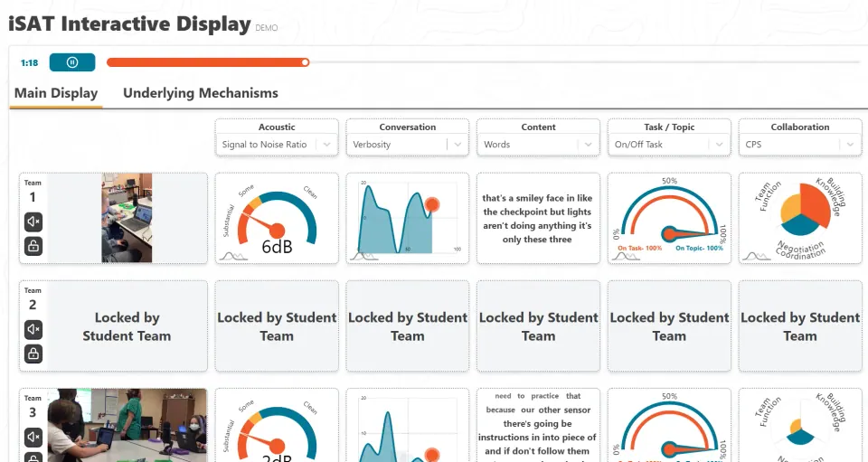Click Team 3 verbosity area chart
This screenshot has width=868, height=462.
[x=408, y=429]
